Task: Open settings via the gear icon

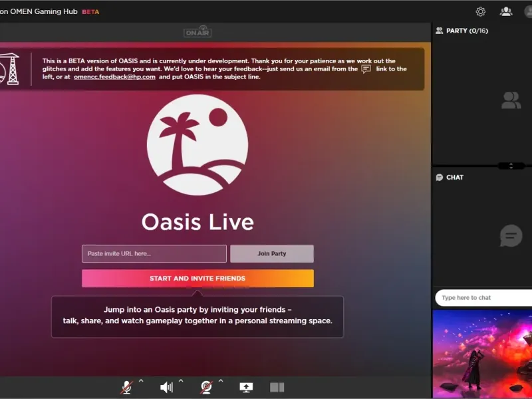Action: pos(480,11)
